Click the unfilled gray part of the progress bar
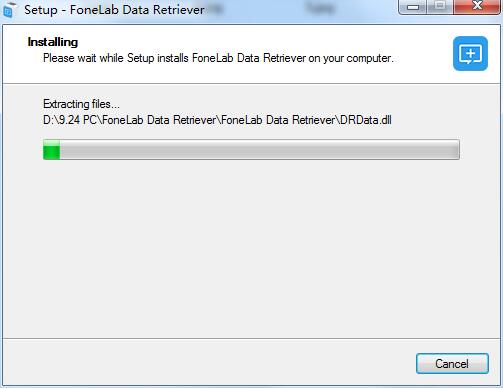 (259, 150)
